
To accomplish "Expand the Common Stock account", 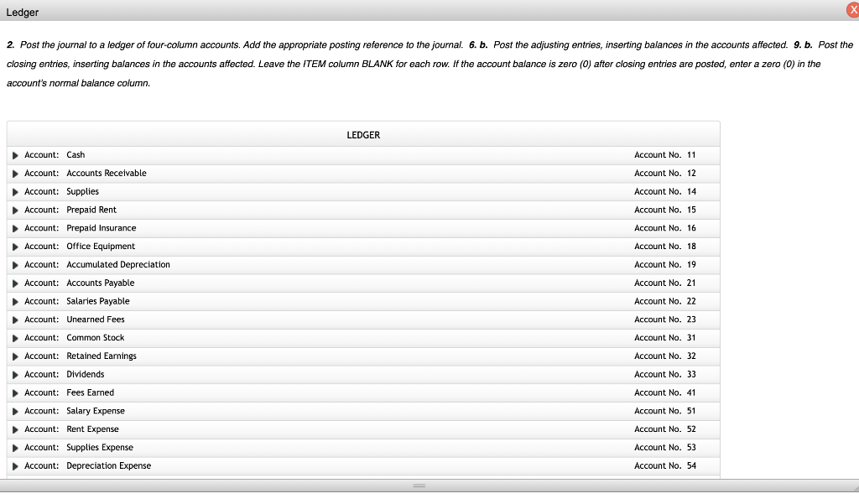I will pyautogui.click(x=15, y=337).
